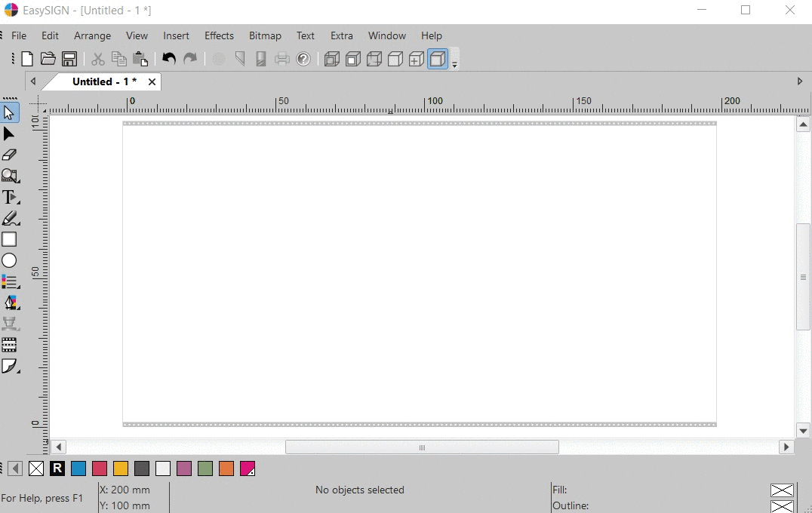This screenshot has width=812, height=513.
Task: Click the Cut scissors icon
Action: [98, 59]
